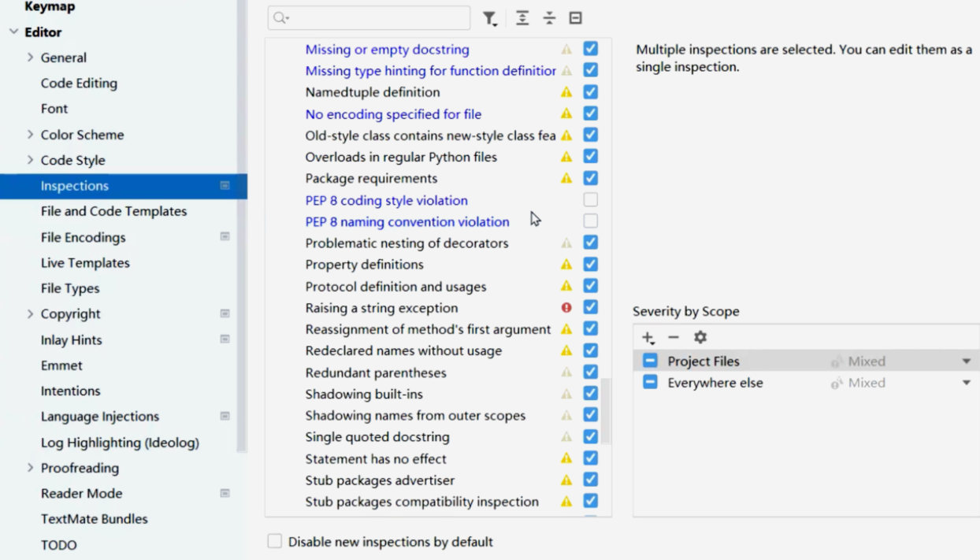Click warning icon for Package requirements
Image resolution: width=980 pixels, height=560 pixels.
pyautogui.click(x=566, y=179)
